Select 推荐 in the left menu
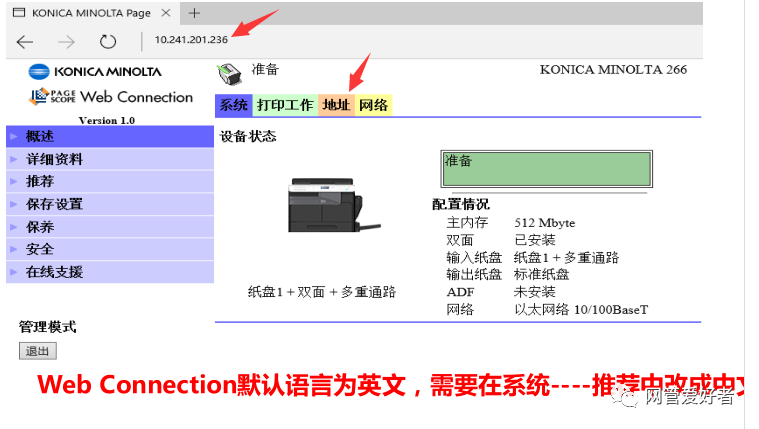759x429 pixels. pos(110,182)
